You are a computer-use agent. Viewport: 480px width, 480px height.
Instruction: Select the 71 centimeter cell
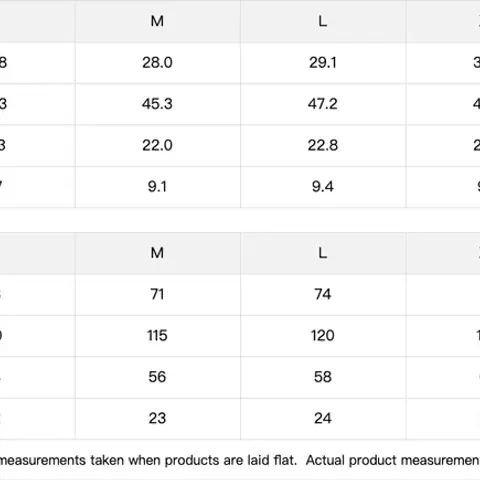click(157, 294)
